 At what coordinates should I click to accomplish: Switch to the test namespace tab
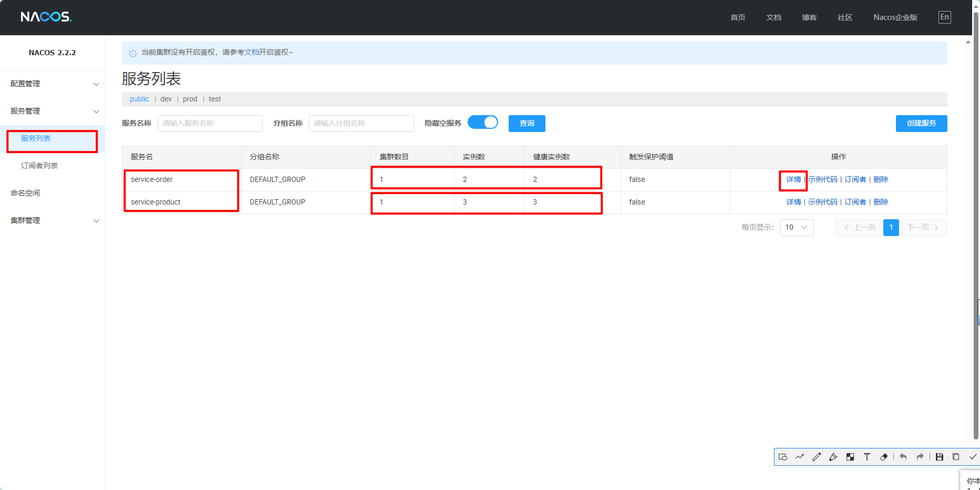(x=215, y=99)
